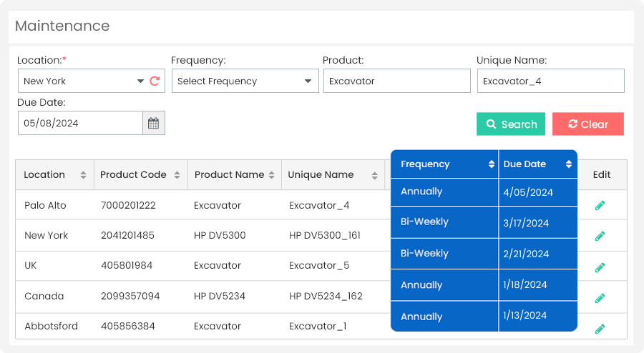Open the Due Date calendar picker icon
The height and width of the screenshot is (353, 644).
pyautogui.click(x=154, y=123)
